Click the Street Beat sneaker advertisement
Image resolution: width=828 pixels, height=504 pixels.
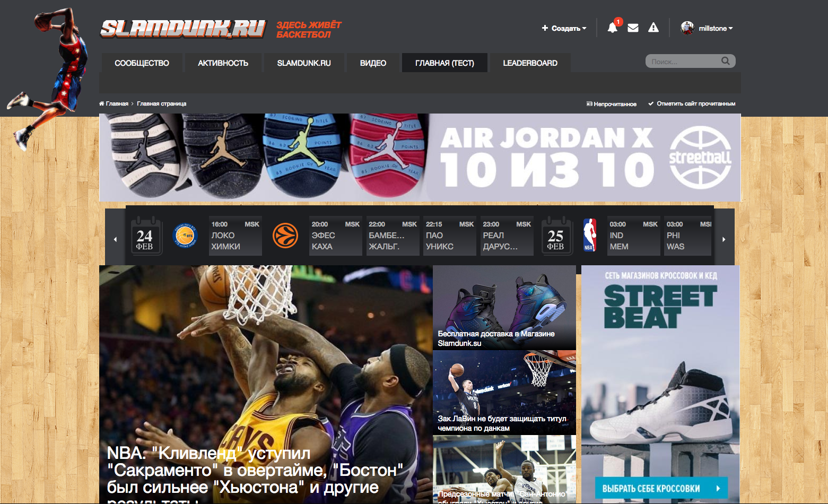[x=660, y=385]
